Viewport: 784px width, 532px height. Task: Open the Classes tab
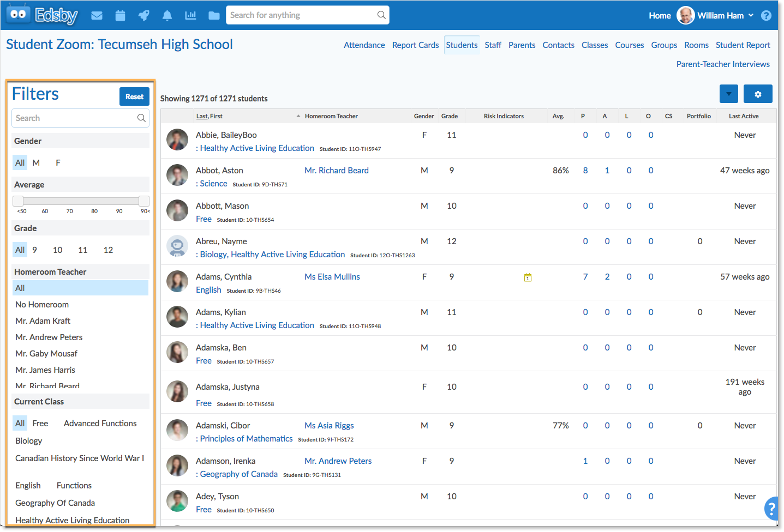click(595, 45)
